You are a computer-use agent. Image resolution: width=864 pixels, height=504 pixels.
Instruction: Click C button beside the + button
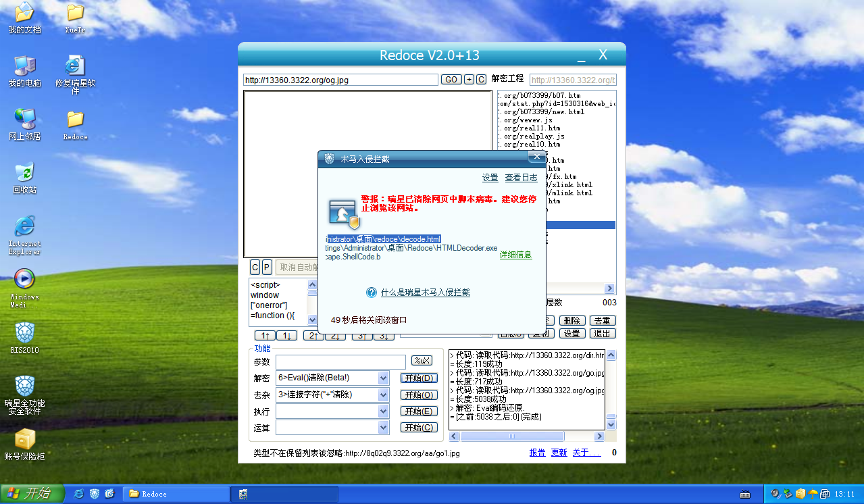point(481,80)
